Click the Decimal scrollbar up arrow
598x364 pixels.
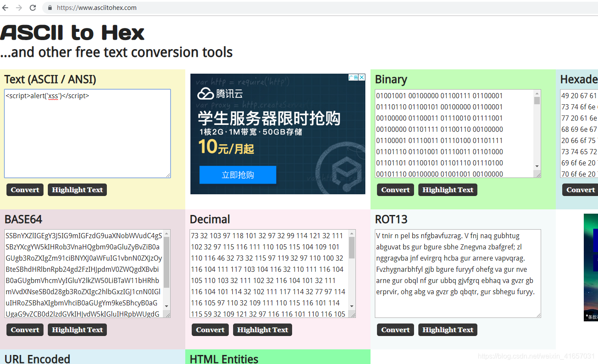[352, 233]
